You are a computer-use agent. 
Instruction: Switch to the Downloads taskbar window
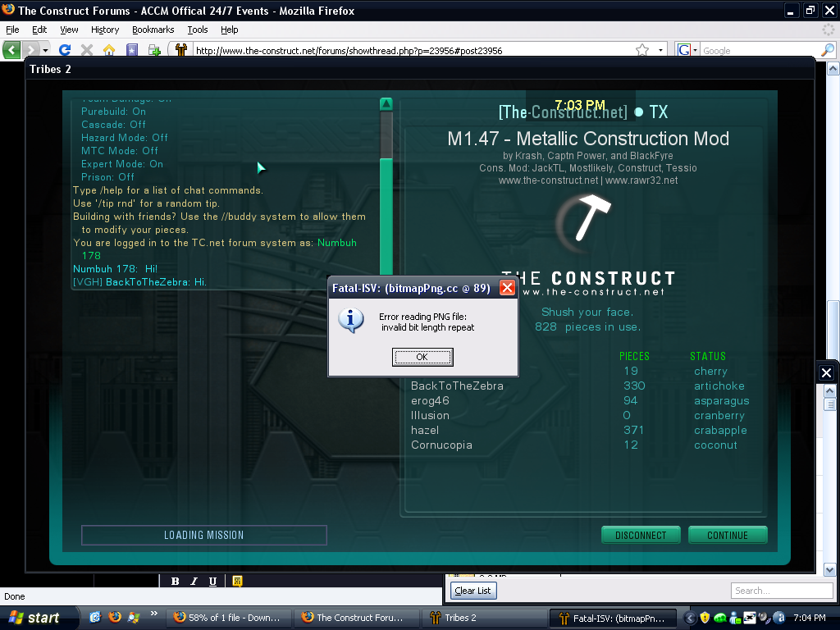tap(229, 618)
